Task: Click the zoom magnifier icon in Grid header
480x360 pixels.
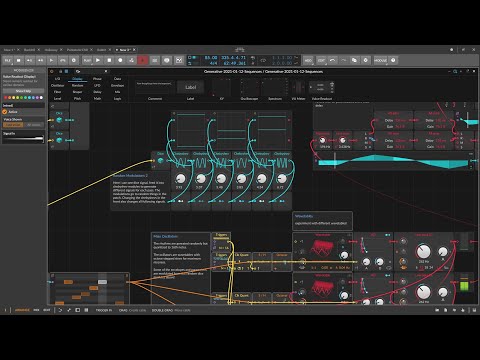Action: pyautogui.click(x=455, y=71)
